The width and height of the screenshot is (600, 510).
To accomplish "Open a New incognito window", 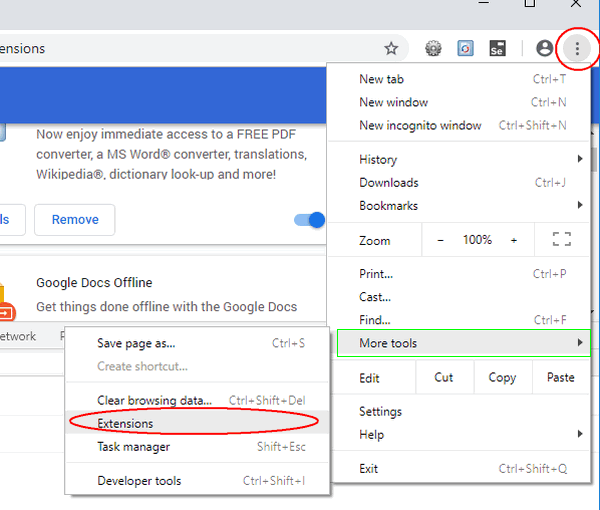I will click(x=458, y=125).
